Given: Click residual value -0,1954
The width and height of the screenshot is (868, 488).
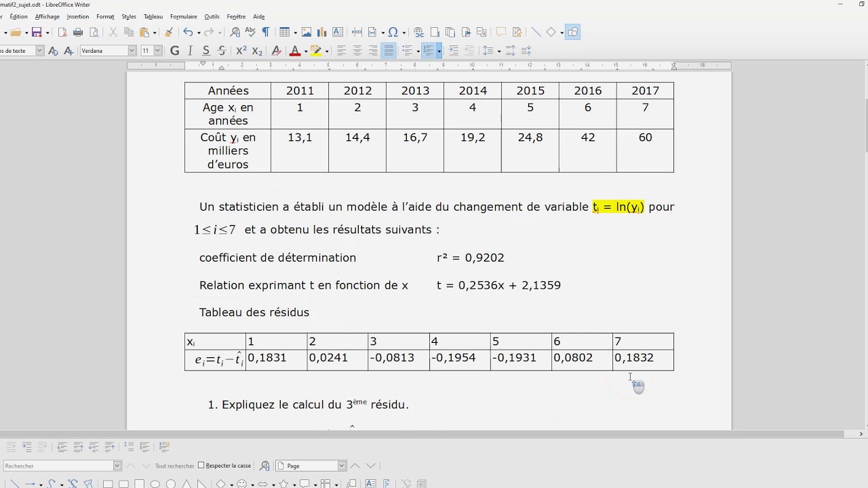Looking at the screenshot, I should click(453, 357).
